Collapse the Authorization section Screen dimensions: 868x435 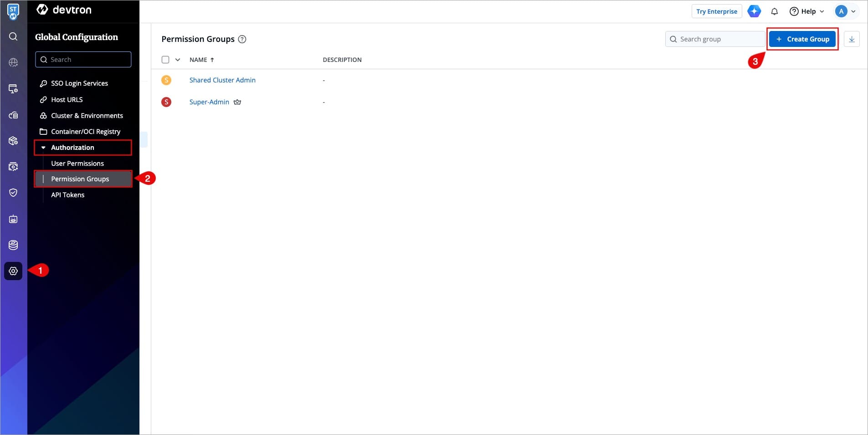click(x=72, y=148)
